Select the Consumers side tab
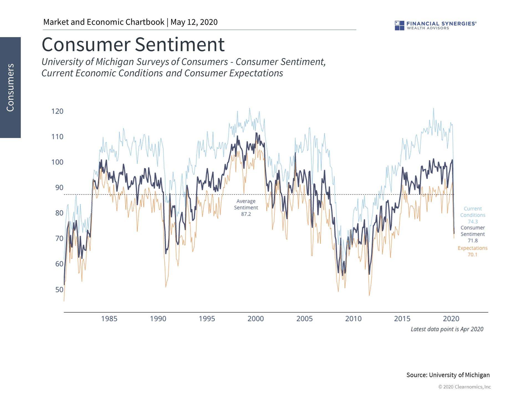The width and height of the screenshot is (532, 399). [x=10, y=88]
